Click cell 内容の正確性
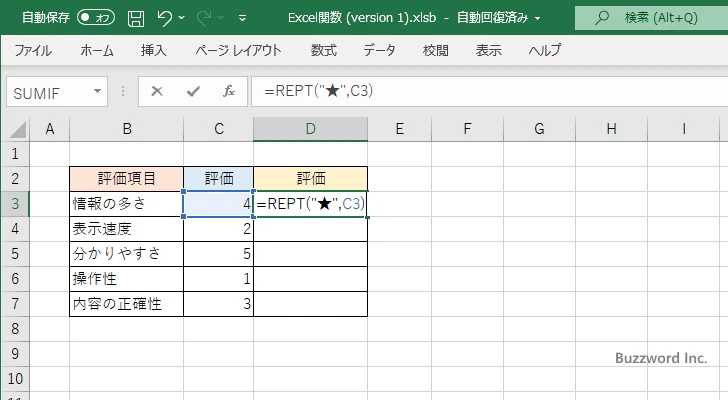Viewport: 728px width, 400px height. [127, 304]
